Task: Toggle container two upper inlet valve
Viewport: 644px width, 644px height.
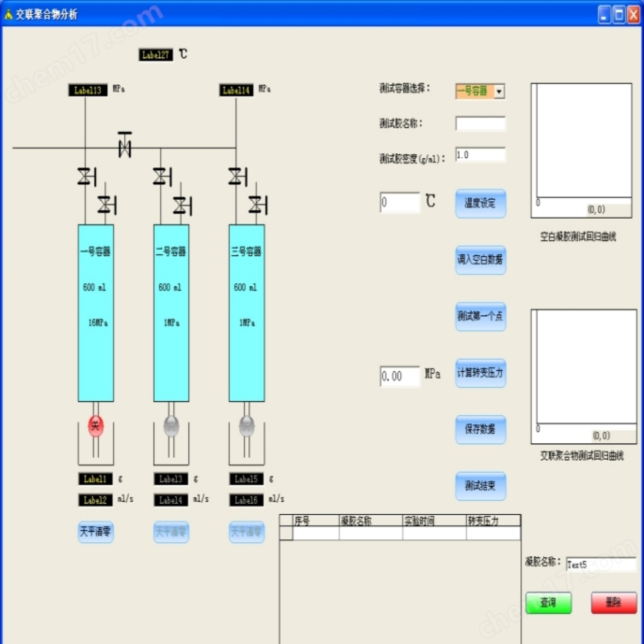Action: (x=162, y=176)
